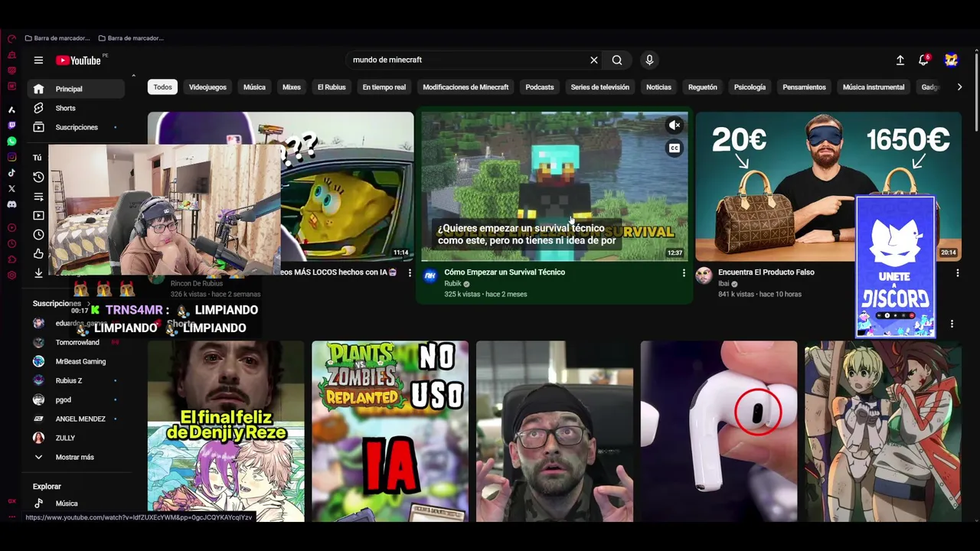Open second Barra de marcadores bookmark folder
Image resolution: width=980 pixels, height=551 pixels.
click(x=131, y=38)
